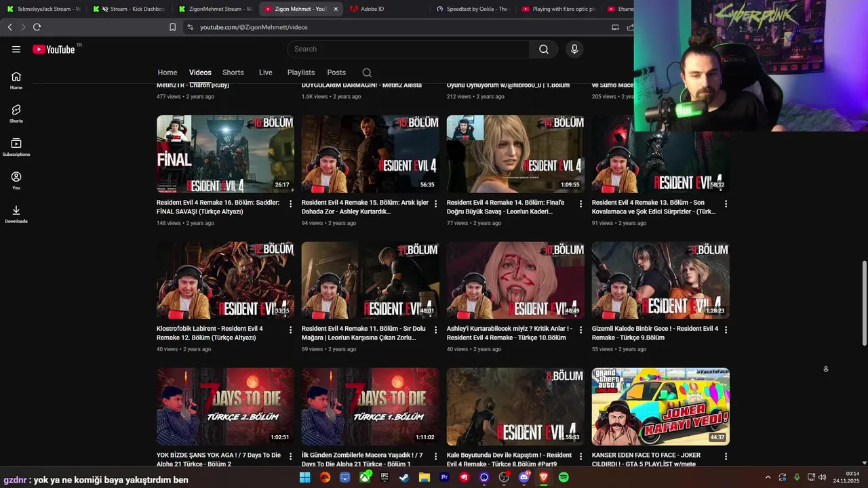Bookmark this page with bookmark icon
The height and width of the screenshot is (488, 868).
pos(172,27)
